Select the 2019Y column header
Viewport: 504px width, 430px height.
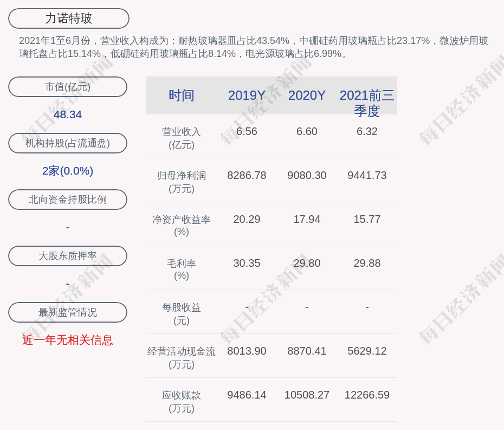point(247,95)
